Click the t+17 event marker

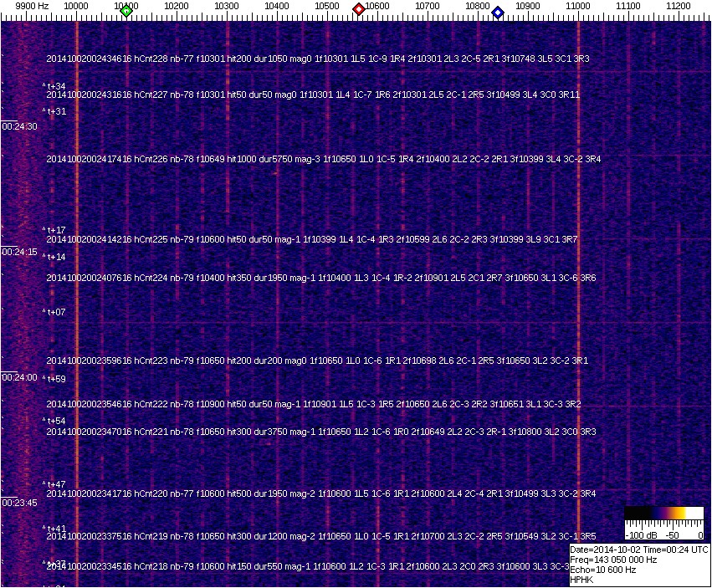point(55,230)
